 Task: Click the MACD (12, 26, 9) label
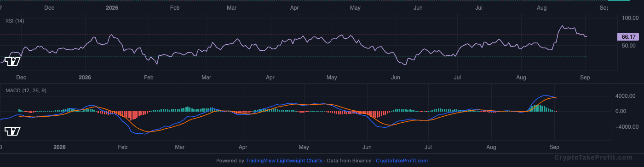(x=26, y=90)
